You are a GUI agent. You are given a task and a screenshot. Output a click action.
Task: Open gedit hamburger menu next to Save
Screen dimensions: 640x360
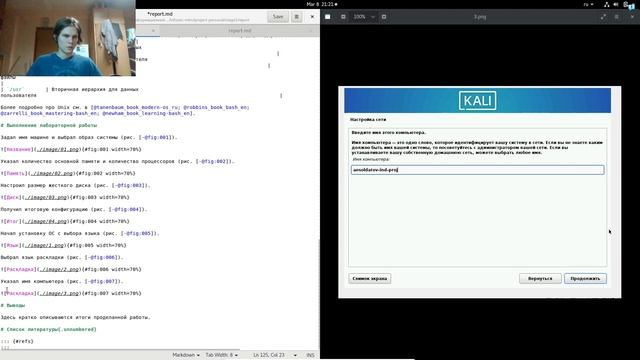tap(297, 17)
